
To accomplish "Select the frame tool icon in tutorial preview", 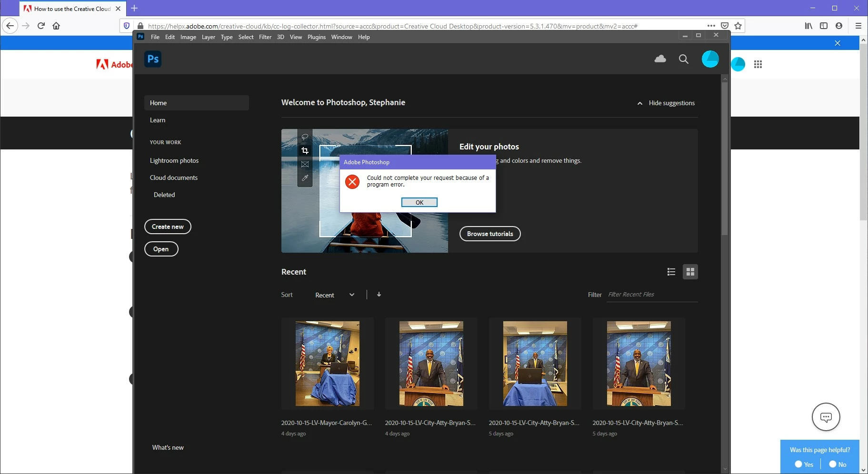I will (305, 164).
